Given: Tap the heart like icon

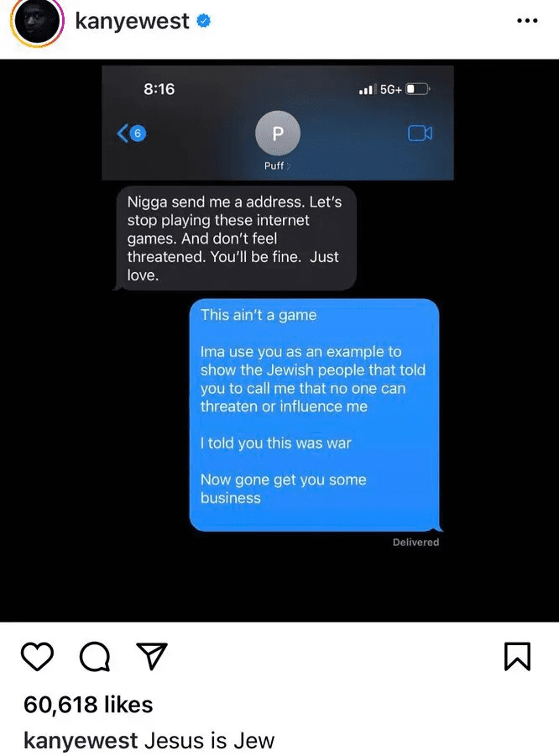Looking at the screenshot, I should point(37,657).
